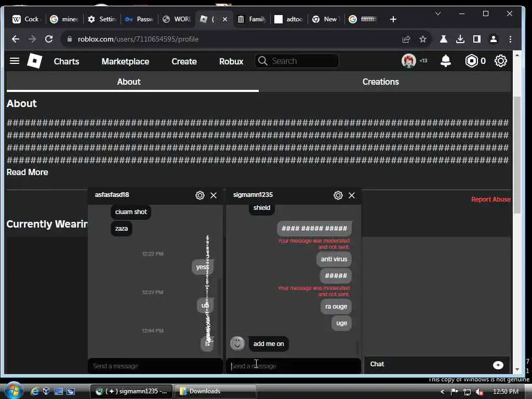Click the sigmamn1235 chat title
532x399 pixels.
(x=253, y=195)
